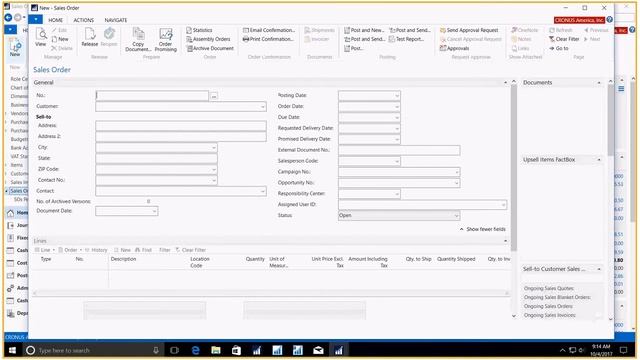Click the View ribbon icon
640x360 pixels.
41,37
